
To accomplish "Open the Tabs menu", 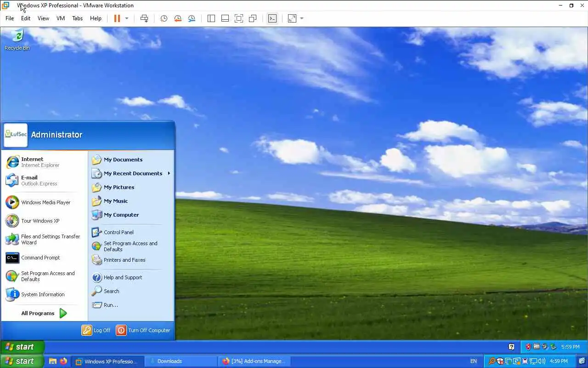I will (77, 18).
